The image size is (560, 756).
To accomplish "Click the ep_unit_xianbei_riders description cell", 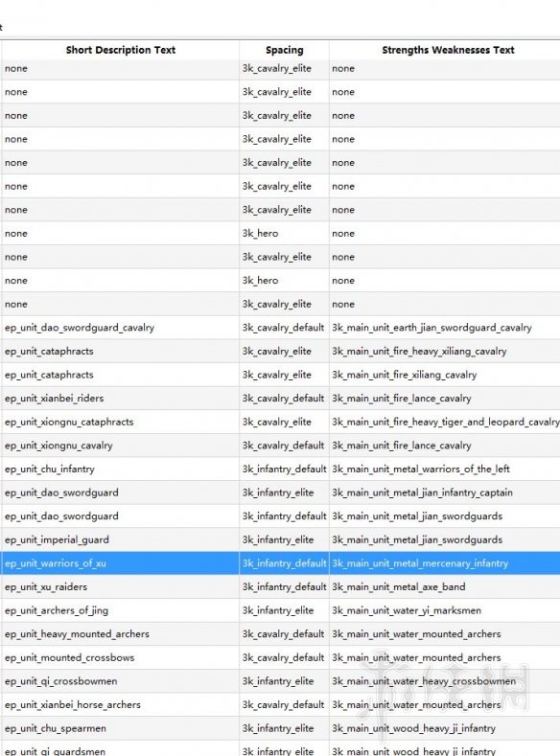I will coord(120,399).
